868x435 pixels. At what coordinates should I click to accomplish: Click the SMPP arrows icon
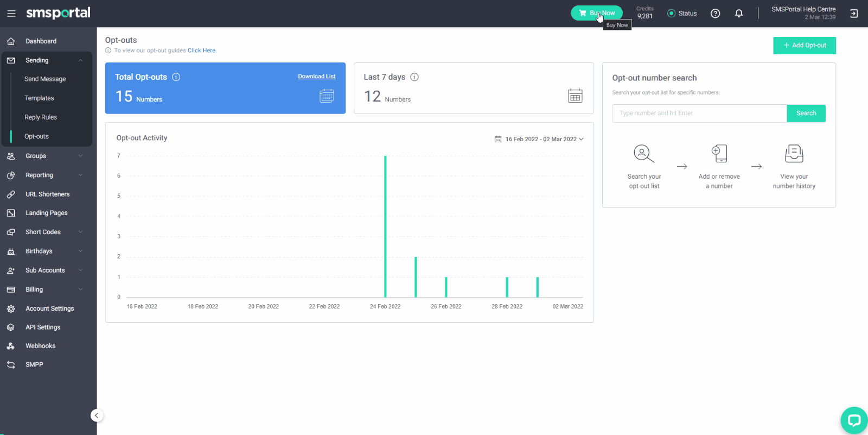click(x=11, y=365)
